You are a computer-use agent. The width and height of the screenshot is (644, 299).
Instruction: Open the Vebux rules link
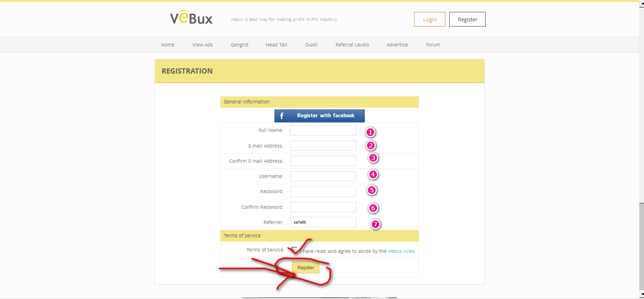click(x=401, y=251)
